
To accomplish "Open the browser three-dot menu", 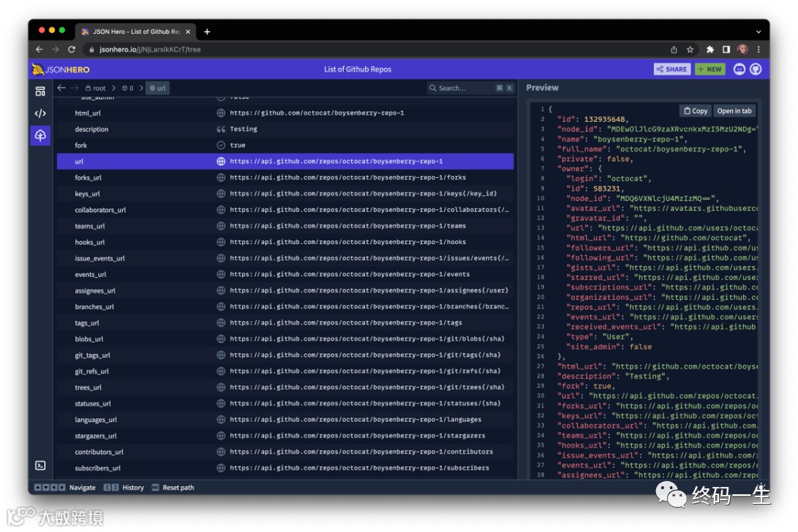I will 758,50.
